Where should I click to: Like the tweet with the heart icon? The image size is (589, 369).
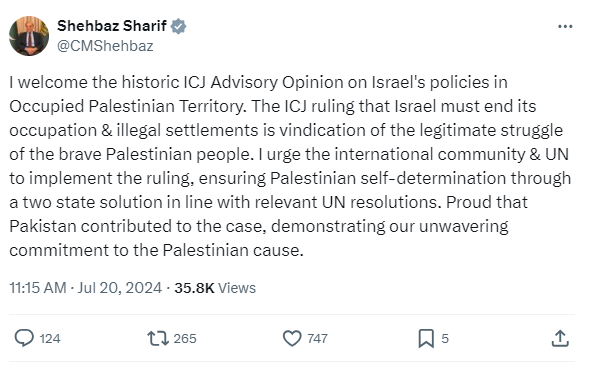pos(292,338)
